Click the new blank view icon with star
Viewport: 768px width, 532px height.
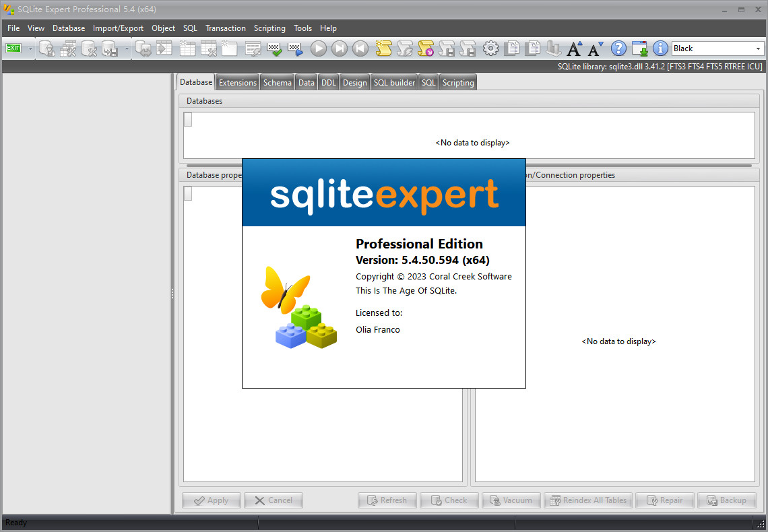click(x=229, y=48)
